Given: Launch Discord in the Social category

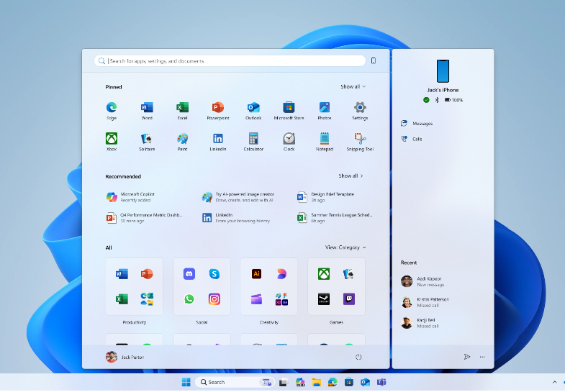Looking at the screenshot, I should point(189,274).
